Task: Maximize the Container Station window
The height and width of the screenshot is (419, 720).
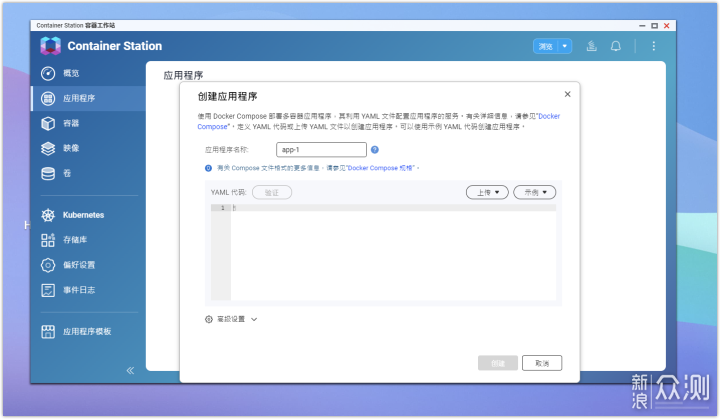Action: pos(654,26)
